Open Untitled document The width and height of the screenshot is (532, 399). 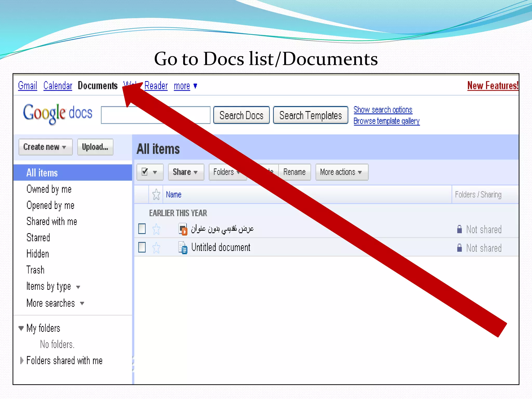221,247
